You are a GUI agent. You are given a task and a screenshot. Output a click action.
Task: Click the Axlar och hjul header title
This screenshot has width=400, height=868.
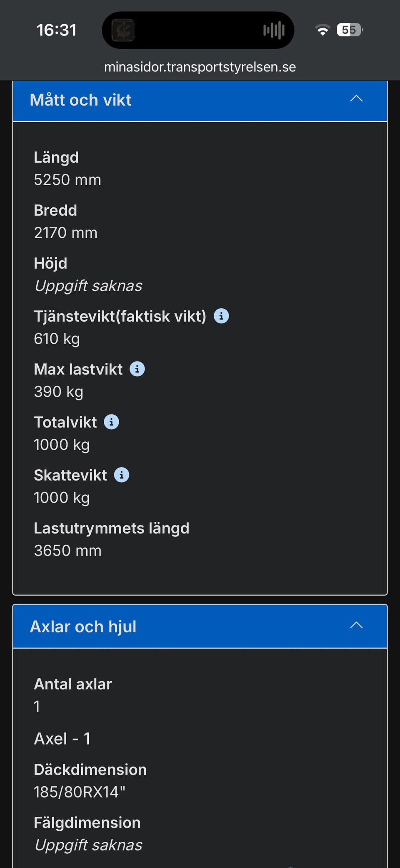83,626
